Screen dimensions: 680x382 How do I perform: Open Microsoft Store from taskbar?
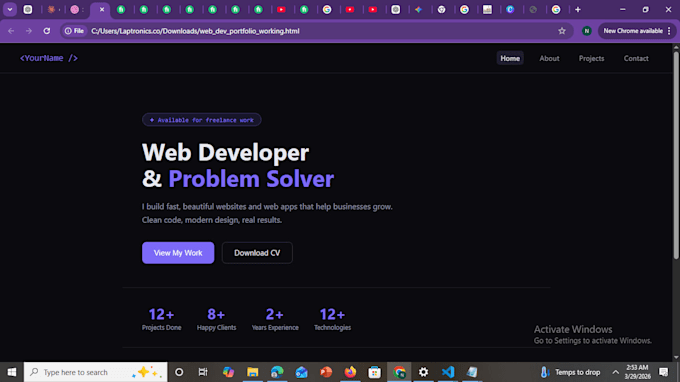click(374, 372)
